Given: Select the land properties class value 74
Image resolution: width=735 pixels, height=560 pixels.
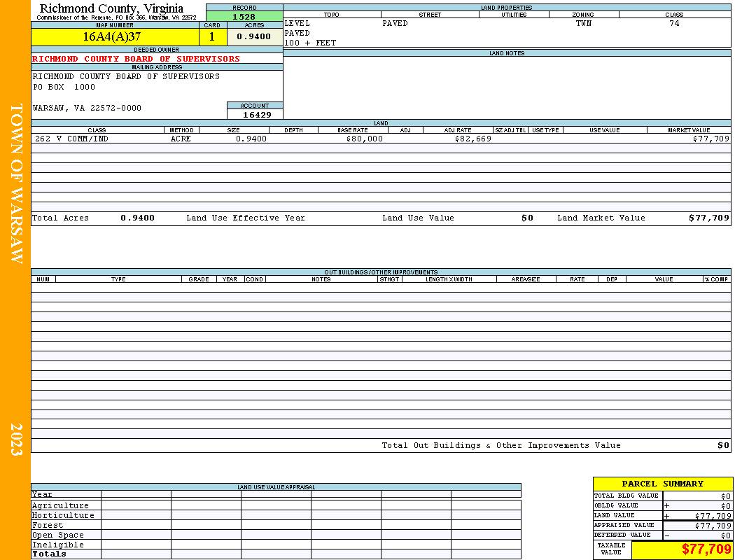Looking at the screenshot, I should pos(674,23).
